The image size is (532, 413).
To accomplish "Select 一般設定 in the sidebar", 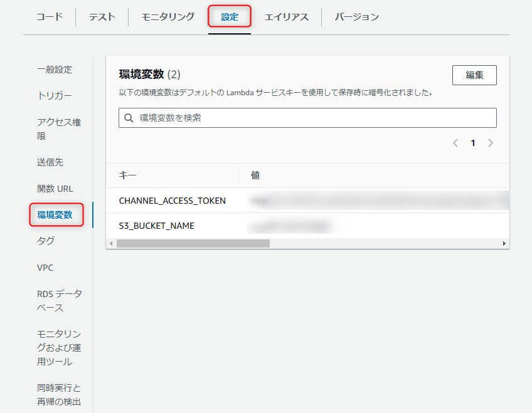I will tap(55, 70).
